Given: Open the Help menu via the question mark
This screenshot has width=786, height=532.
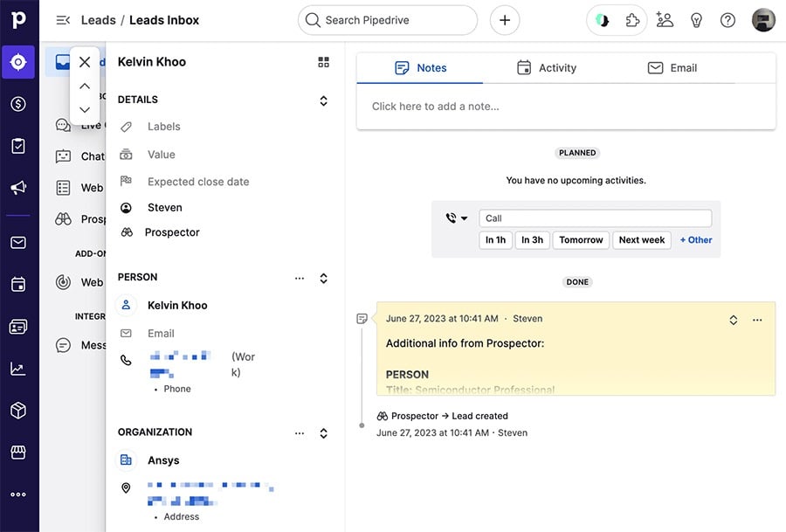Looking at the screenshot, I should 727,19.
